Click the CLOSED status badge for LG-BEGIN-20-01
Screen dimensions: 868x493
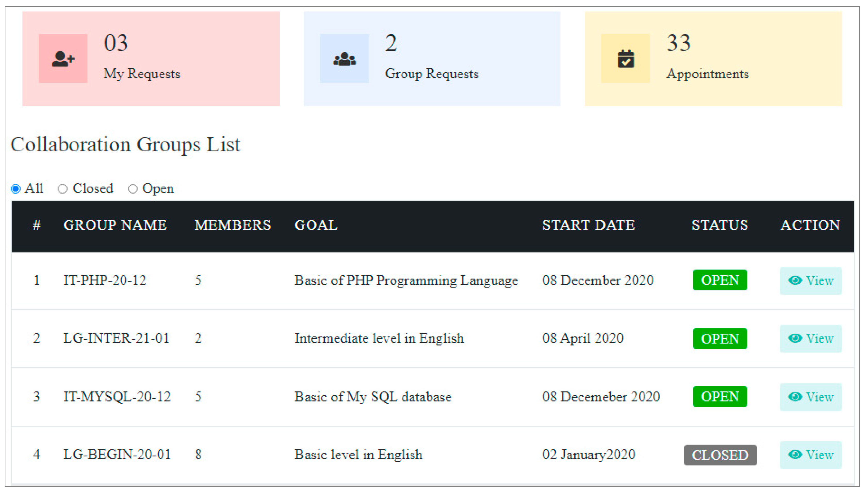click(x=720, y=455)
